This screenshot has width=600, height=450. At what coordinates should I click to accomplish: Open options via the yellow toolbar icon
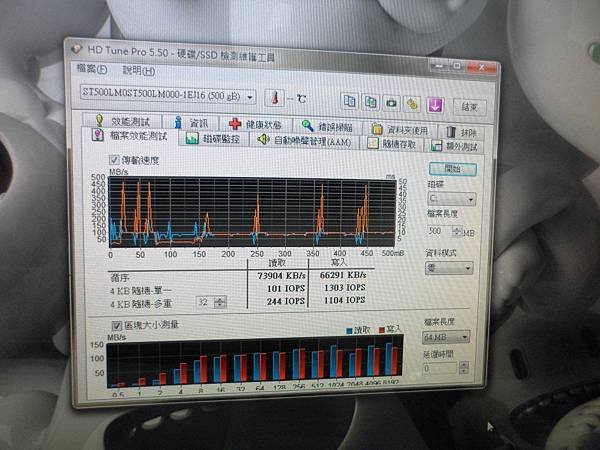[x=412, y=104]
